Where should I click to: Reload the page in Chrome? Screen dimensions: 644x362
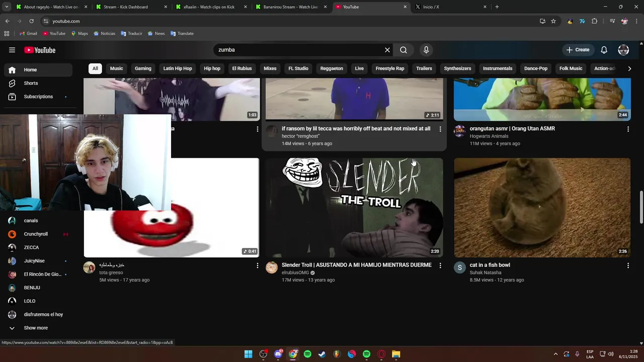point(31,21)
